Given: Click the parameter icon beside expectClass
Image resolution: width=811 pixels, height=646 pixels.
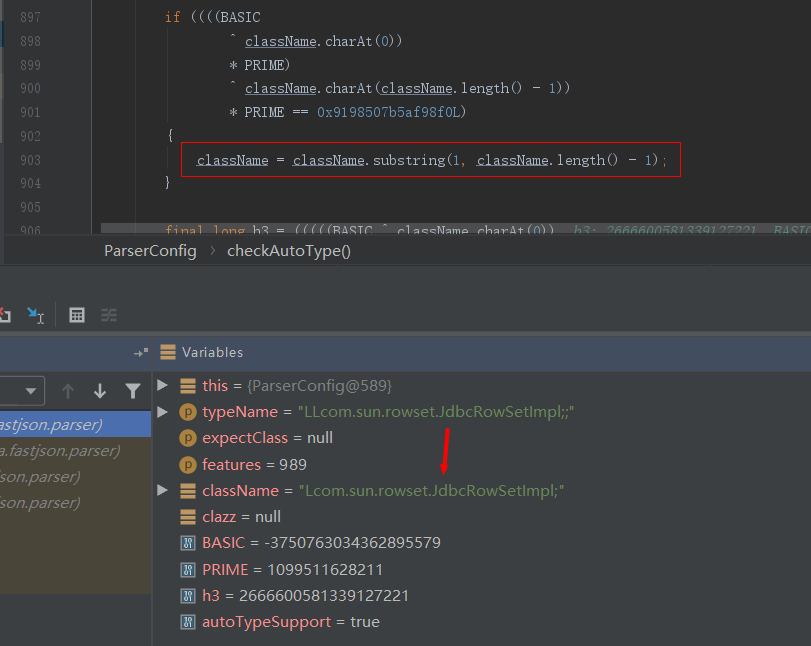Looking at the screenshot, I should pyautogui.click(x=188, y=438).
